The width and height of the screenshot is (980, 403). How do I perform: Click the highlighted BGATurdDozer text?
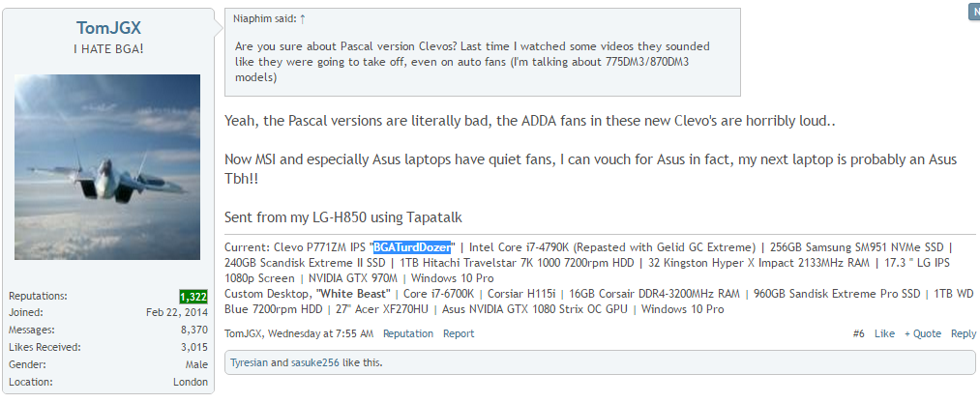413,247
